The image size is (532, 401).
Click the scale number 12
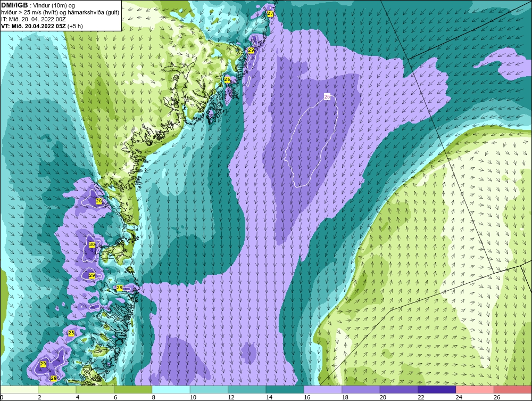pos(231,397)
